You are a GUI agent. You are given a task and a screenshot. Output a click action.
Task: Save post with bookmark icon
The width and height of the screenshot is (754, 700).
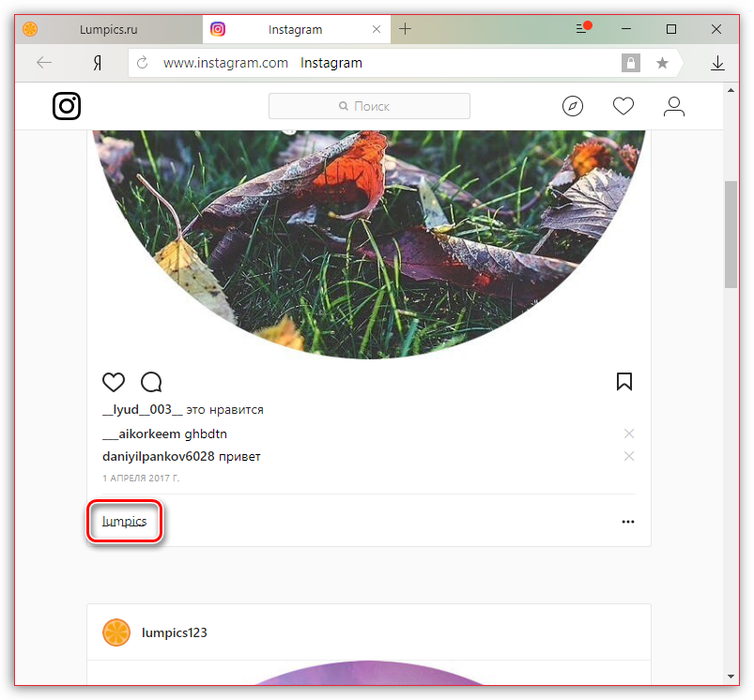624,382
